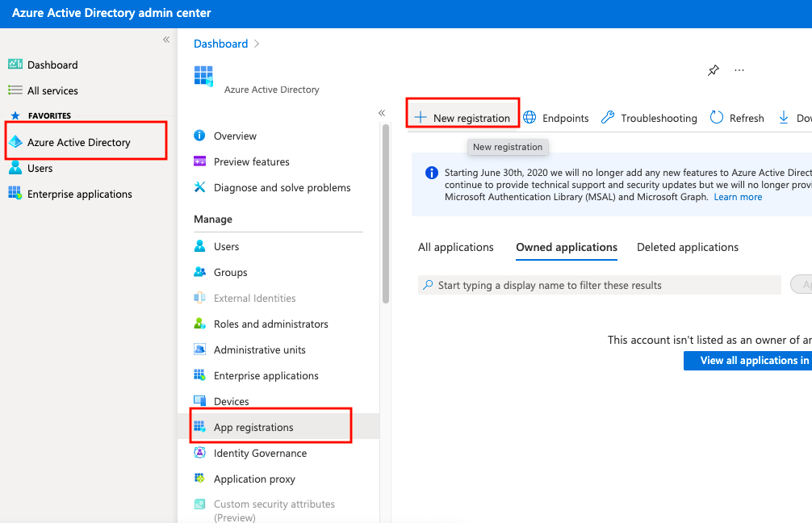Click the pin to dashboard icon
This screenshot has width=812, height=523.
tap(713, 70)
